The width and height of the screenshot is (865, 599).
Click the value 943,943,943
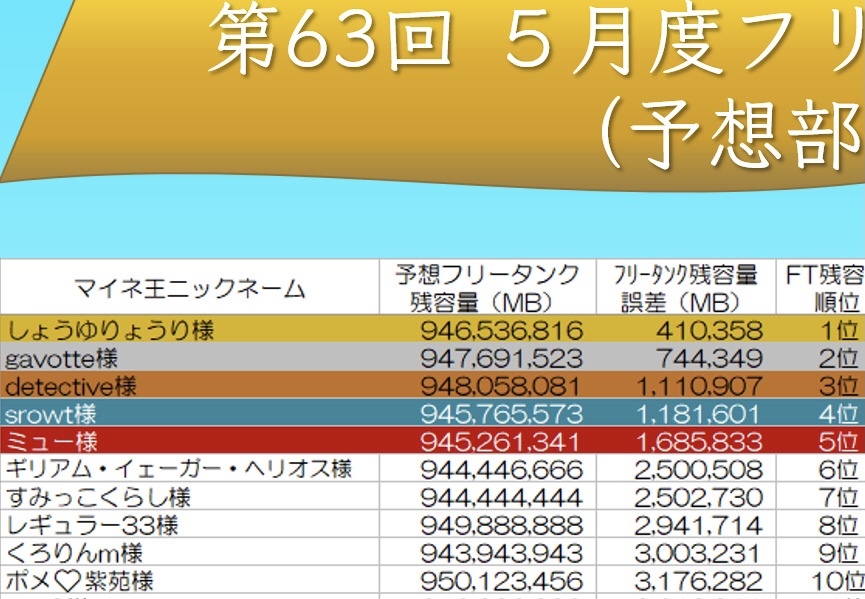click(x=501, y=553)
